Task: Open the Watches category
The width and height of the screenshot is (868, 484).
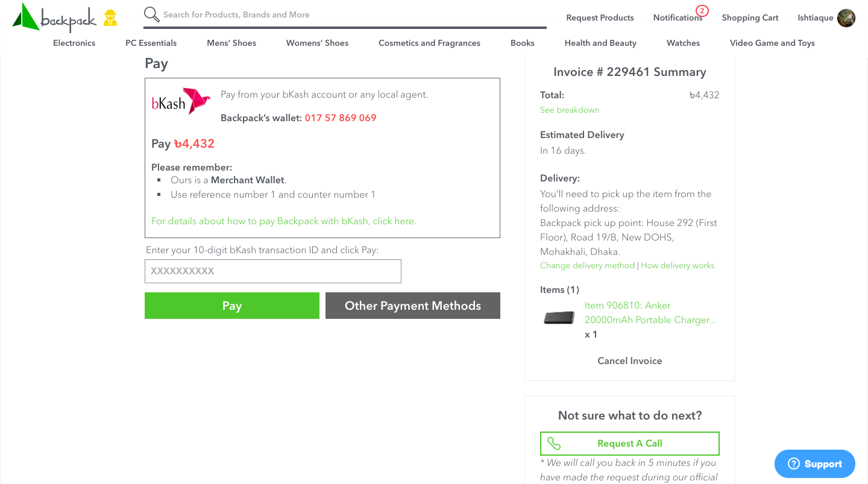Action: (x=683, y=43)
